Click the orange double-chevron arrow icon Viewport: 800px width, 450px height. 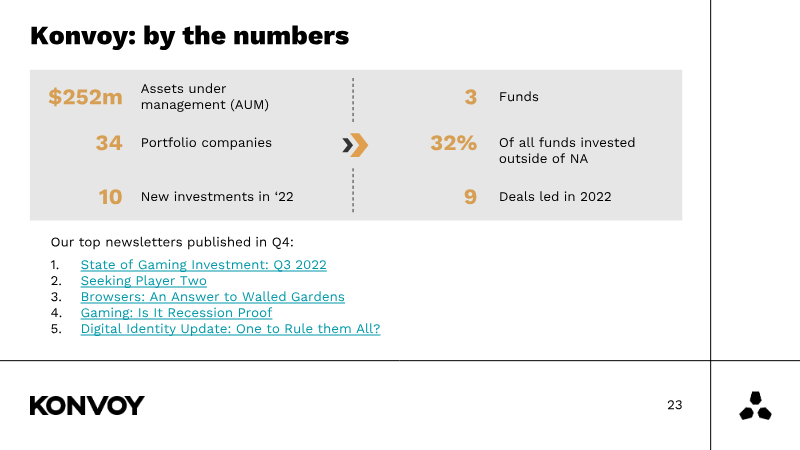355,145
